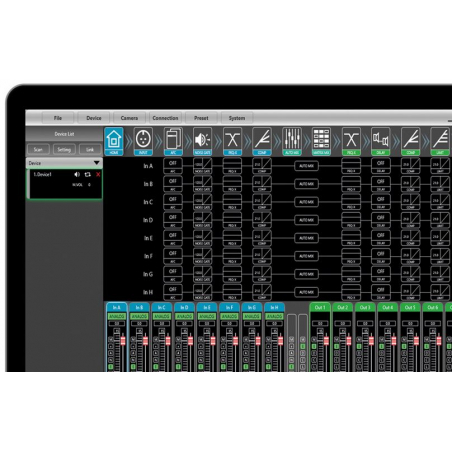
Task: Toggle the ANALOG source on channel In C
Action: pos(162,316)
